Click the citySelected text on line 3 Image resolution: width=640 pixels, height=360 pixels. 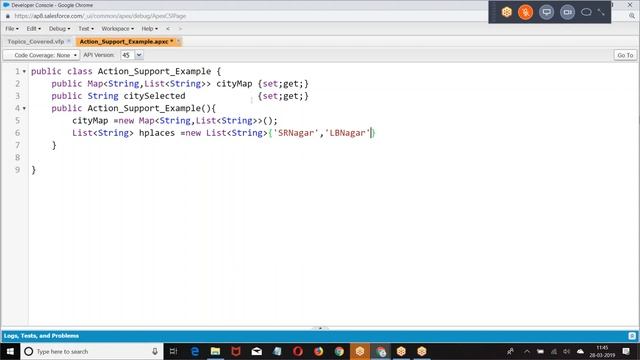[x=155, y=96]
